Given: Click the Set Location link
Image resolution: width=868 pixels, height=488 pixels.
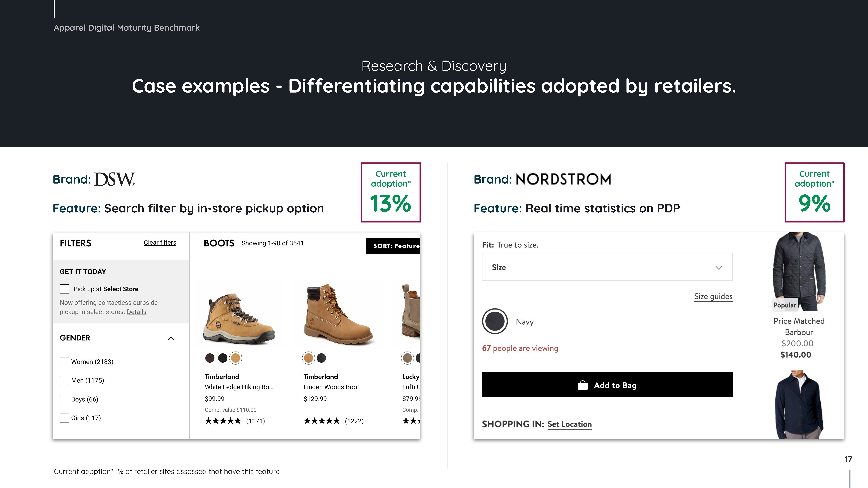Looking at the screenshot, I should (569, 424).
